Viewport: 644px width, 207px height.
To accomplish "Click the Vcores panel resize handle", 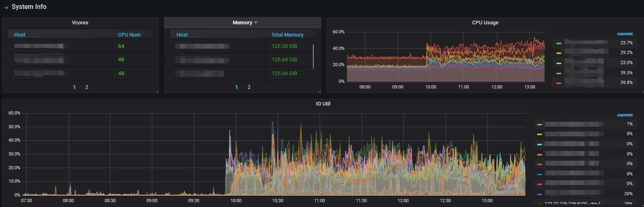I will point(157,92).
